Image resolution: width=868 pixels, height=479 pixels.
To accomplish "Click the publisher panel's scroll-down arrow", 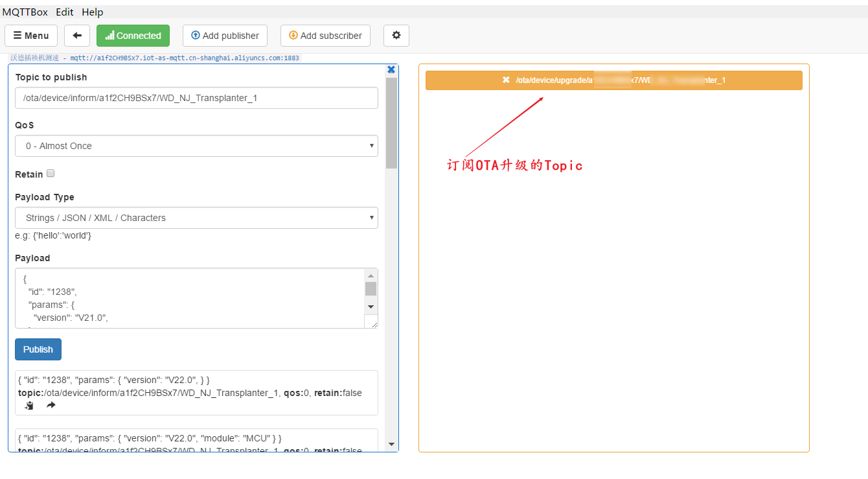I will 391,445.
